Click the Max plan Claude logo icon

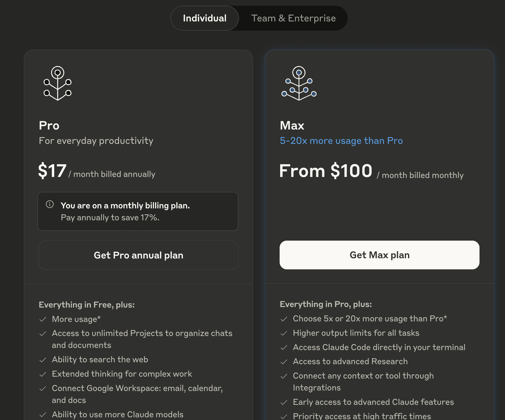click(299, 83)
